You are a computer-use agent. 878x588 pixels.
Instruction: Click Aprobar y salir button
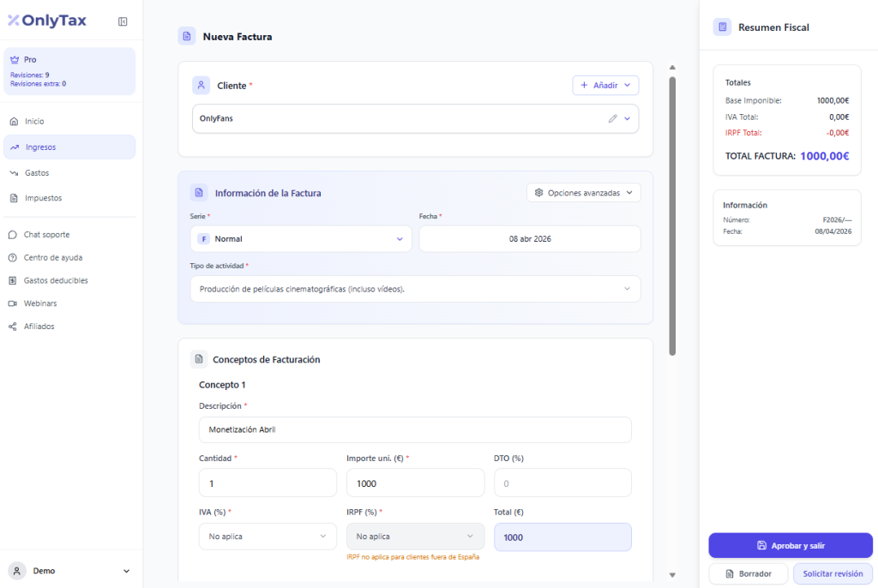tap(790, 545)
